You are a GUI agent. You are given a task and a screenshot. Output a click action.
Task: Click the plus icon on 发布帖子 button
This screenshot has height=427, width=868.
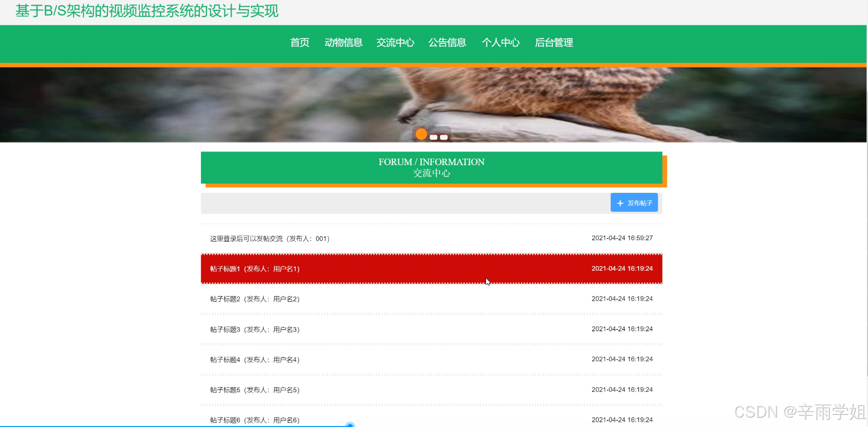(x=620, y=202)
